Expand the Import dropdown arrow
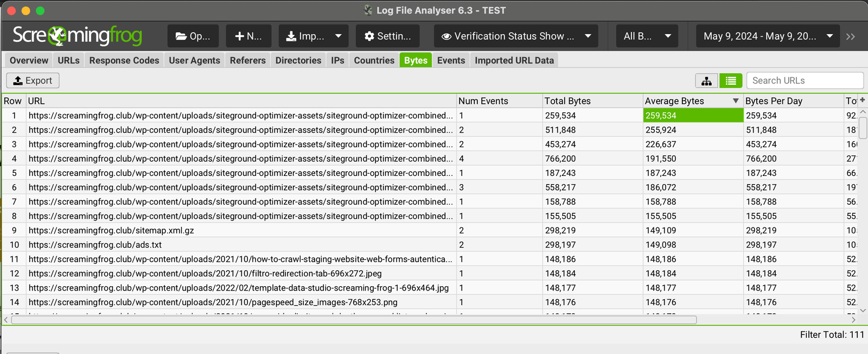Image resolution: width=868 pixels, height=354 pixels. (x=339, y=36)
